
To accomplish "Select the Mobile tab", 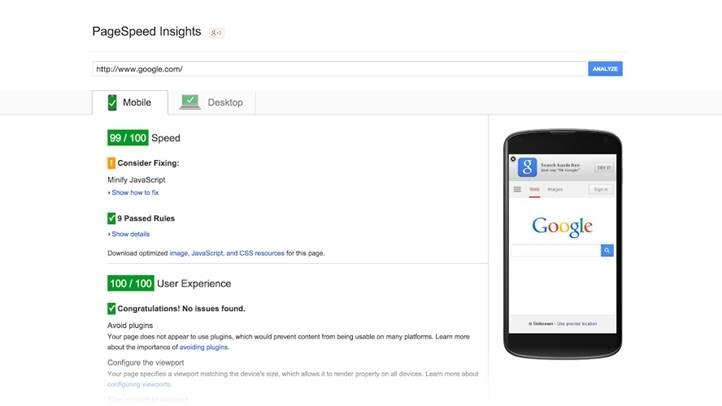I will click(129, 102).
